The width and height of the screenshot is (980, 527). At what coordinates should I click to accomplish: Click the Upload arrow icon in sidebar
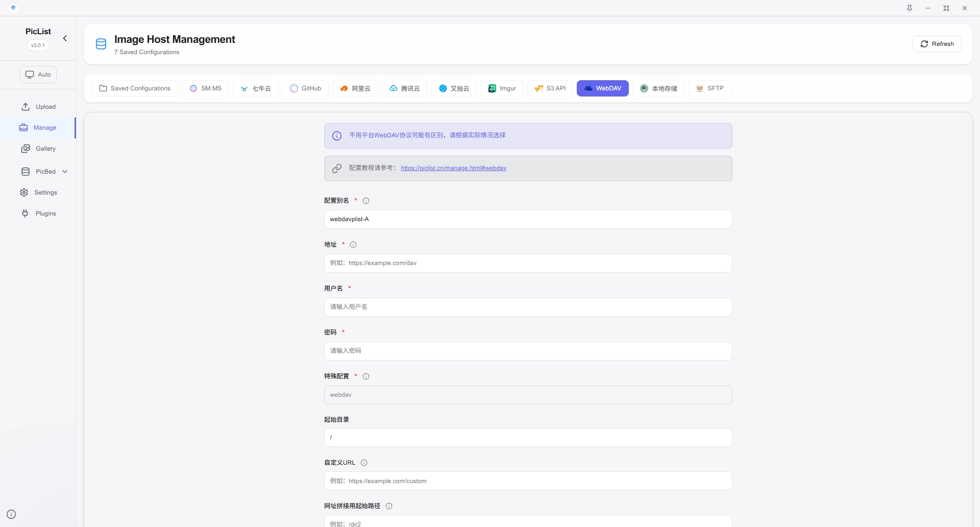pos(26,107)
